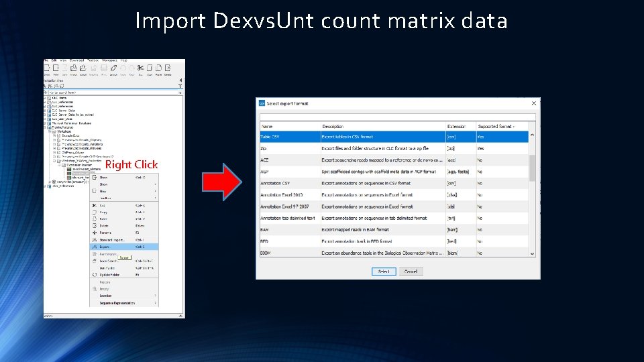Choose Rename from the context menu
The image size is (644, 362).
(124, 233)
